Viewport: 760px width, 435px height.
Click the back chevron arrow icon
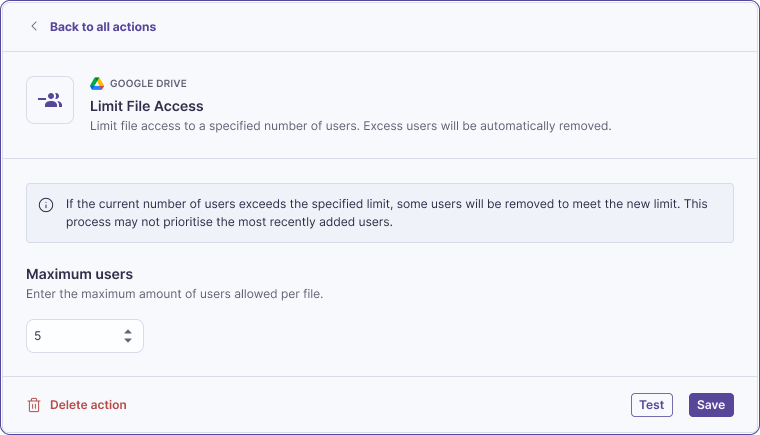(x=33, y=26)
